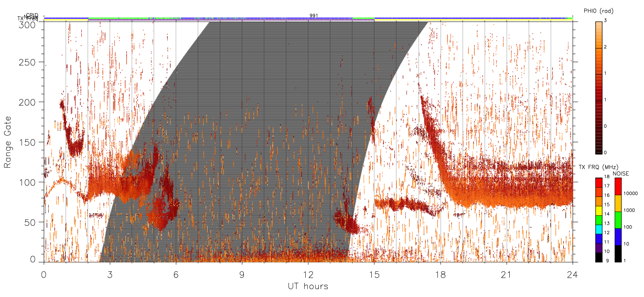Click the blue NOISE swatch between 10 and 100

pyautogui.click(x=617, y=236)
